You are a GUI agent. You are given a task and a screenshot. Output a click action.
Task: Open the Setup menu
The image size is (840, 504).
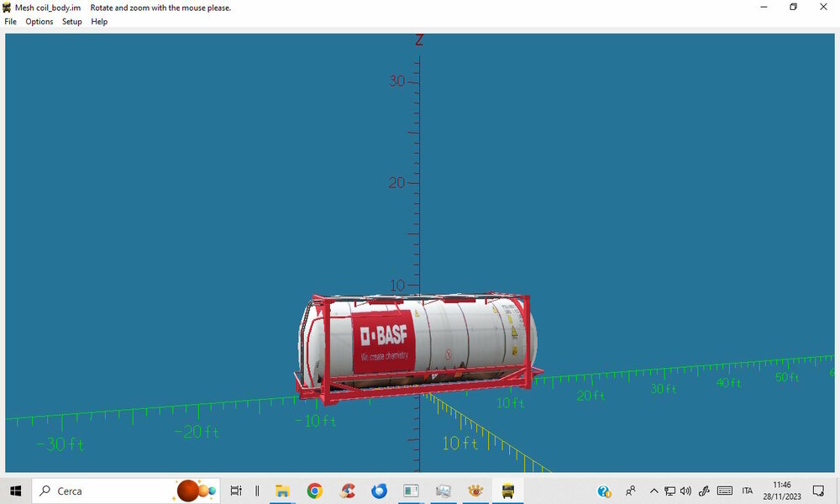click(71, 22)
